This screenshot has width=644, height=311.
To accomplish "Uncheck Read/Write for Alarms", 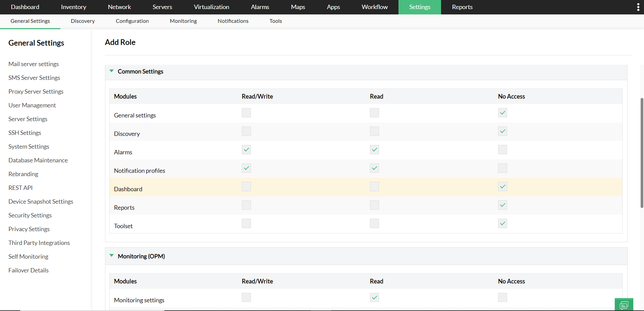I will coord(246,150).
